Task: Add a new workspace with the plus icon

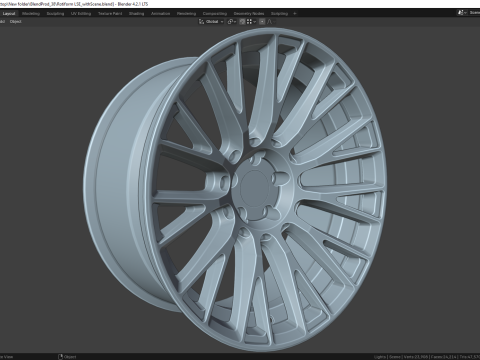Action: pyautogui.click(x=295, y=14)
